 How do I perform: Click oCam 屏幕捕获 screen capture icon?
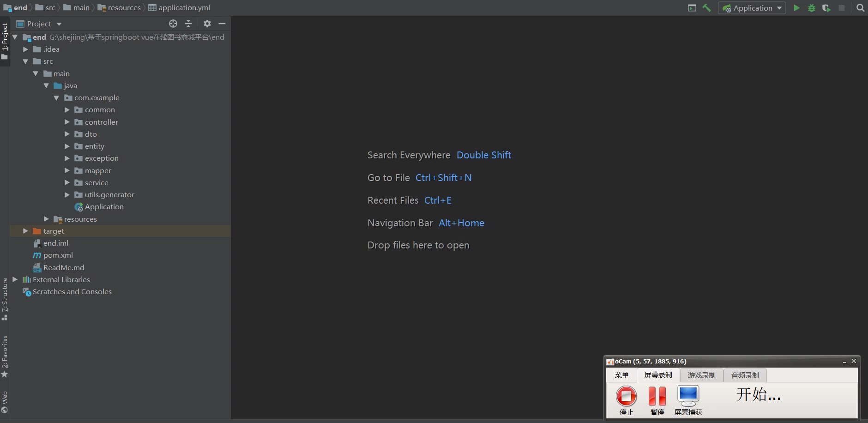click(x=688, y=401)
